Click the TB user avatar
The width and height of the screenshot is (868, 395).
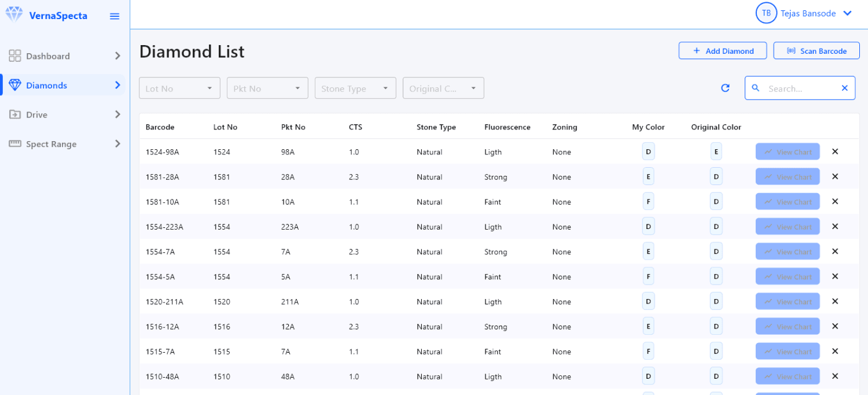(766, 13)
